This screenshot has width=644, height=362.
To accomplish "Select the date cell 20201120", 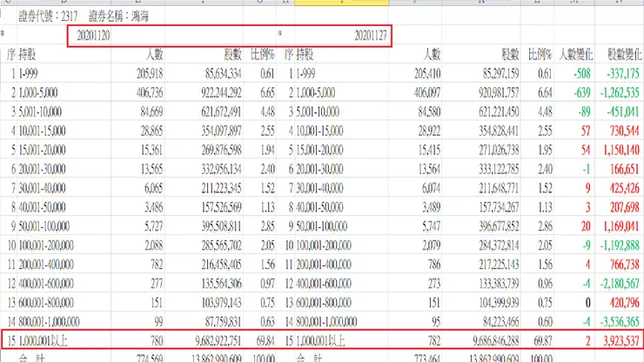I will pyautogui.click(x=93, y=36).
